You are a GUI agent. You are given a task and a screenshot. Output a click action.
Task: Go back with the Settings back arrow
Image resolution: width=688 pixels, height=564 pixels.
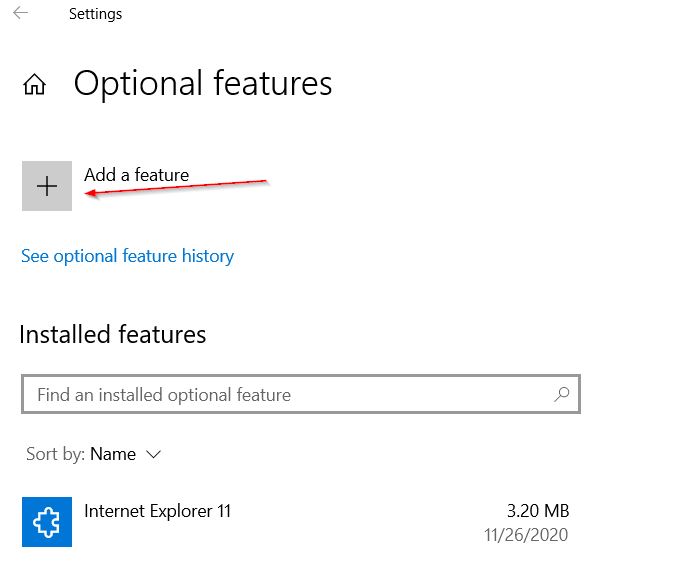pos(20,13)
